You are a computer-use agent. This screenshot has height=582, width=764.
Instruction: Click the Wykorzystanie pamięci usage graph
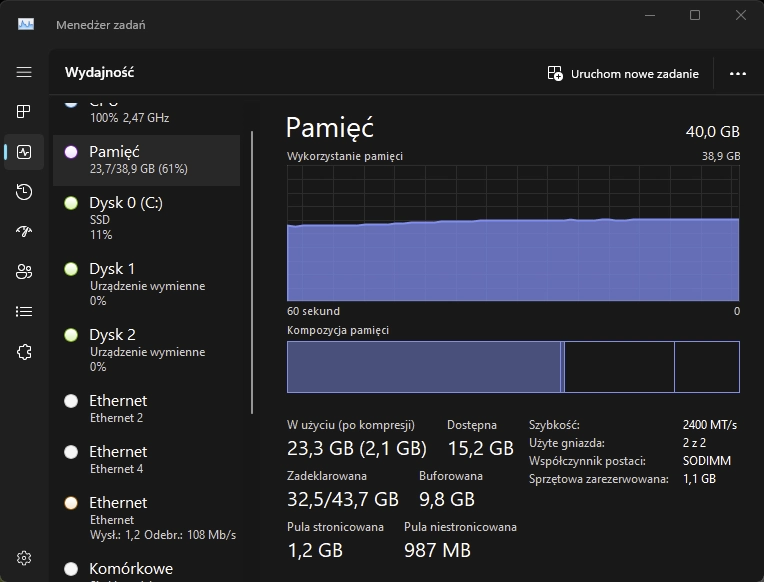[x=513, y=233]
